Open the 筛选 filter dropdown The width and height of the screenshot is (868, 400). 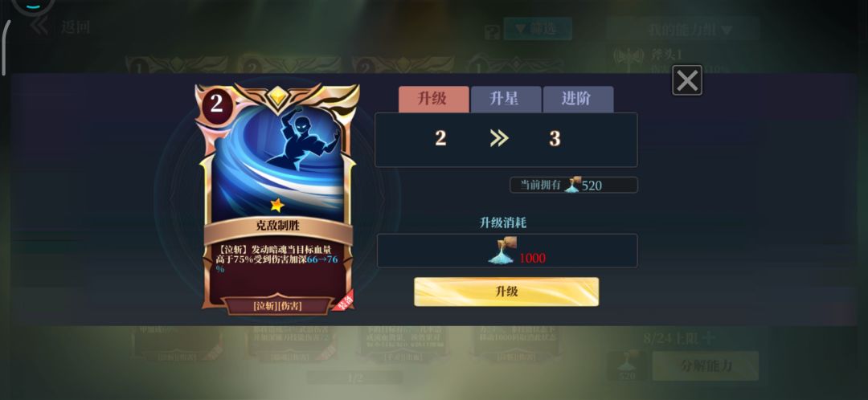tap(537, 29)
